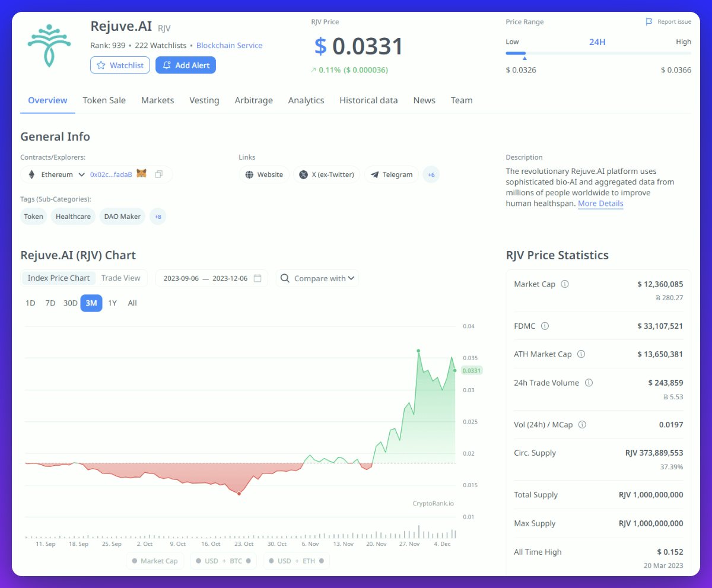
Task: Open the Blockchain Service category link
Action: (x=229, y=45)
